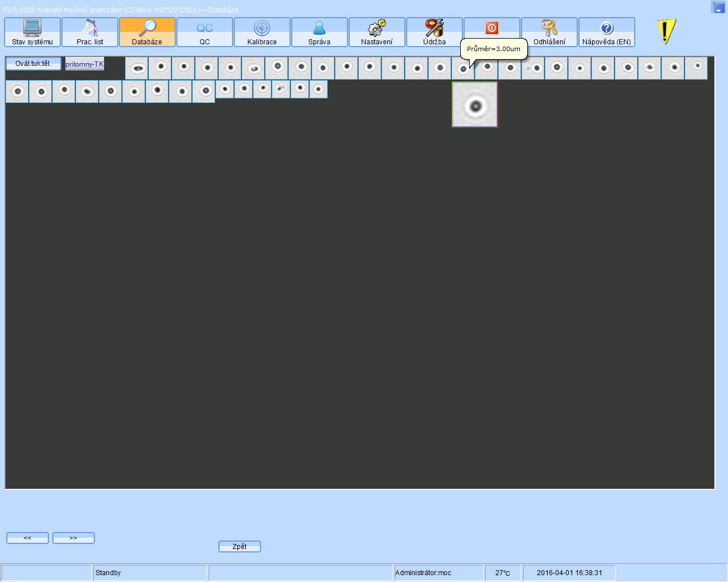Open Kalibrace target icon
728x582 pixels.
(x=262, y=32)
